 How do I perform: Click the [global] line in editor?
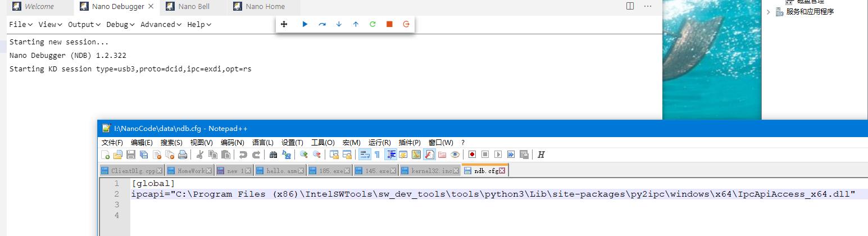point(153,183)
